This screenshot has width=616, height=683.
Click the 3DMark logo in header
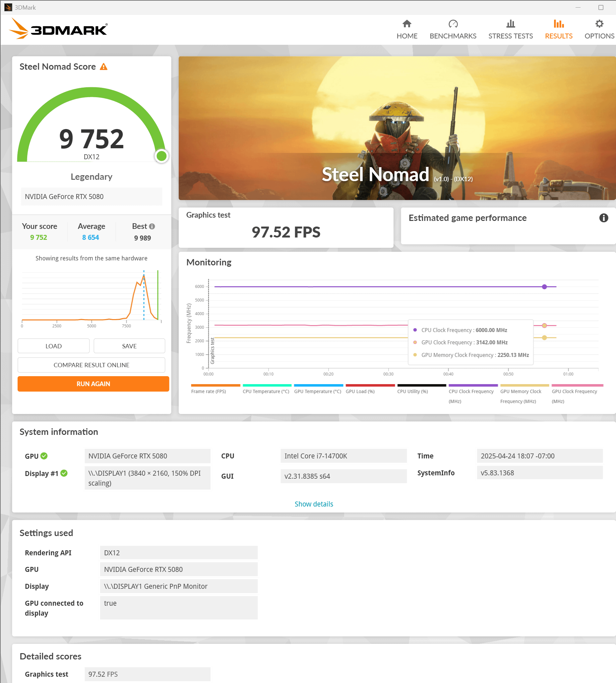point(58,29)
